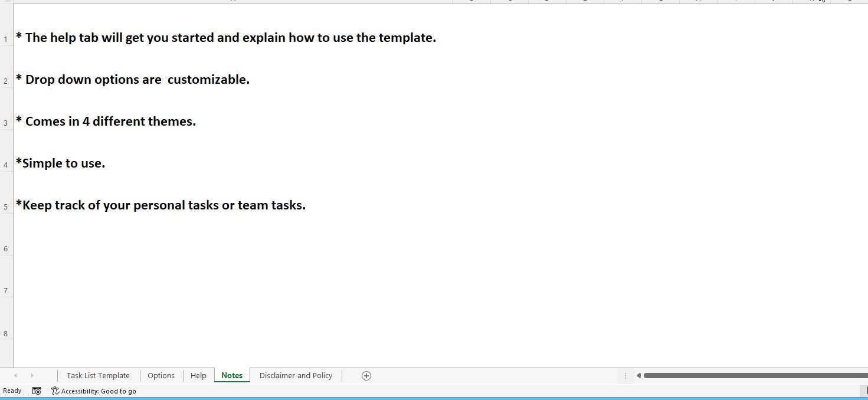The image size is (868, 400).
Task: Select row header 8
Action: tap(6, 333)
